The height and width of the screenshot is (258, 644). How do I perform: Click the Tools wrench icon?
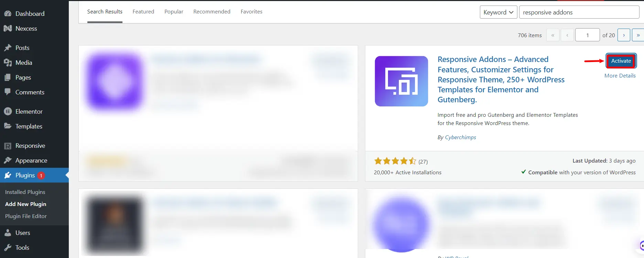pos(8,248)
